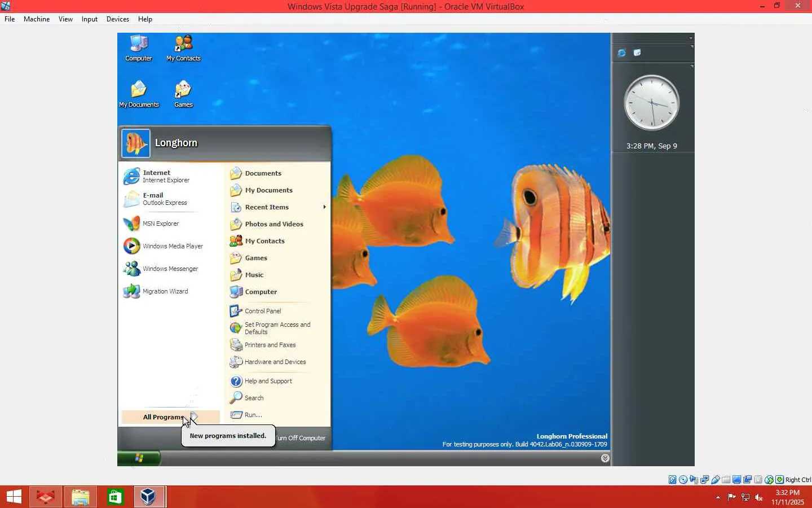Open the Machine menu
The image size is (812, 508).
(x=37, y=19)
